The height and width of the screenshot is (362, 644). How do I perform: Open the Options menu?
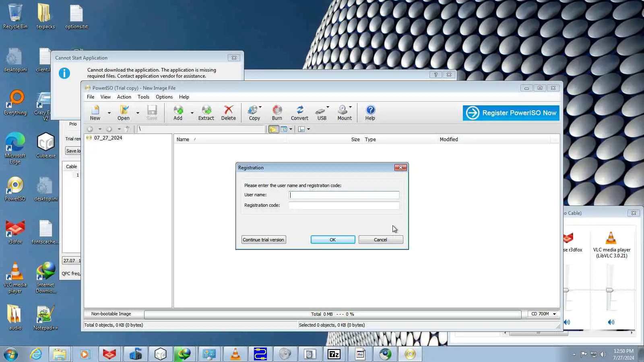164,97
